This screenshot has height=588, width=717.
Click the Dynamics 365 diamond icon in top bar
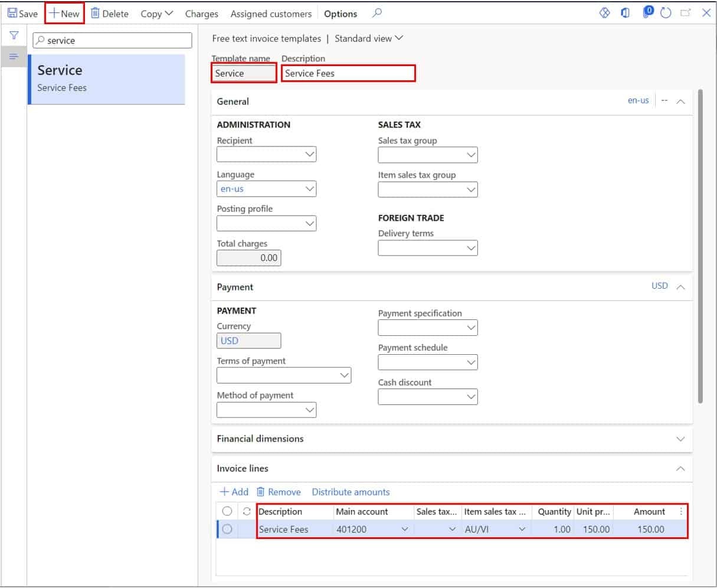point(605,12)
